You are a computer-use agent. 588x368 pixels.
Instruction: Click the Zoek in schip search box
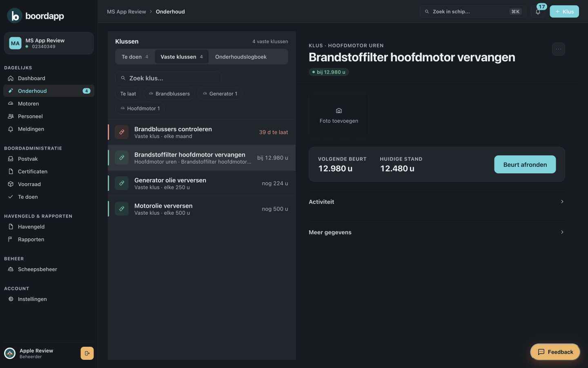tap(473, 11)
